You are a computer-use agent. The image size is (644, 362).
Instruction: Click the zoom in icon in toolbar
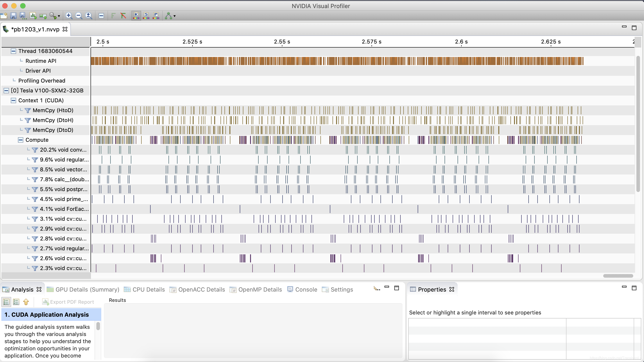69,16
